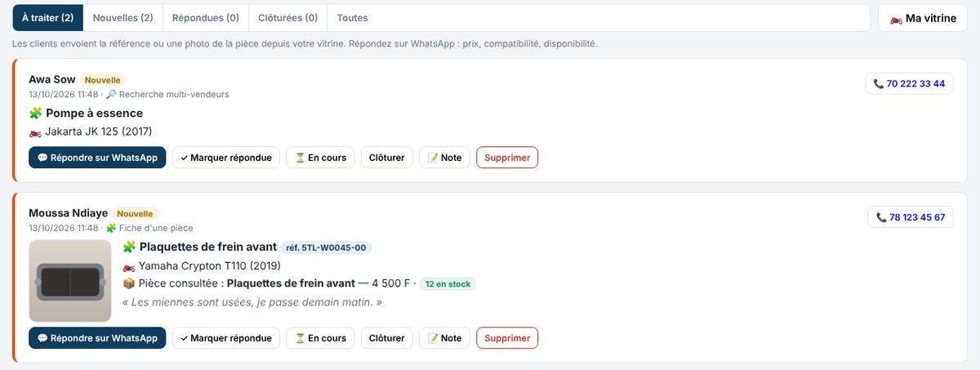Image resolution: width=980 pixels, height=370 pixels.
Task: Clôturer Moussa Ndiaye's request
Action: [x=387, y=338]
